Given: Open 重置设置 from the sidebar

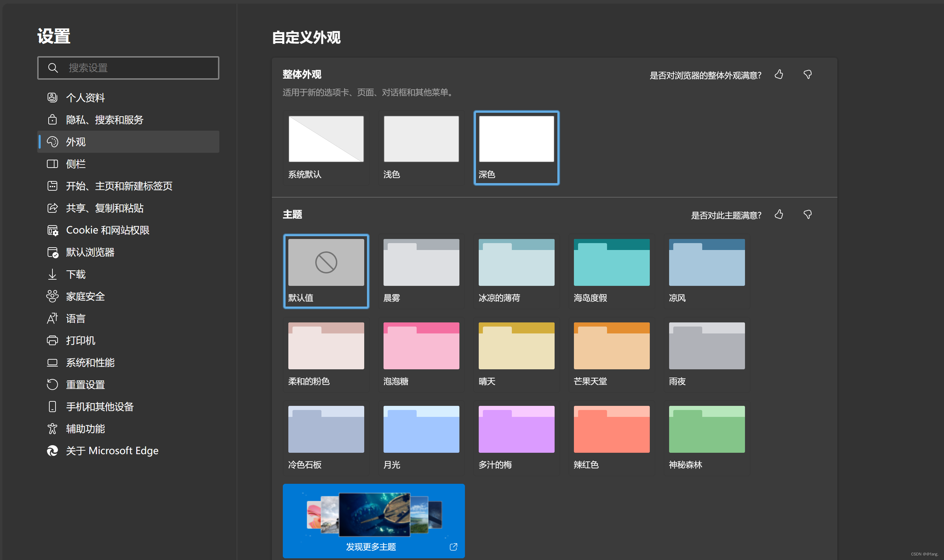Looking at the screenshot, I should click(85, 384).
